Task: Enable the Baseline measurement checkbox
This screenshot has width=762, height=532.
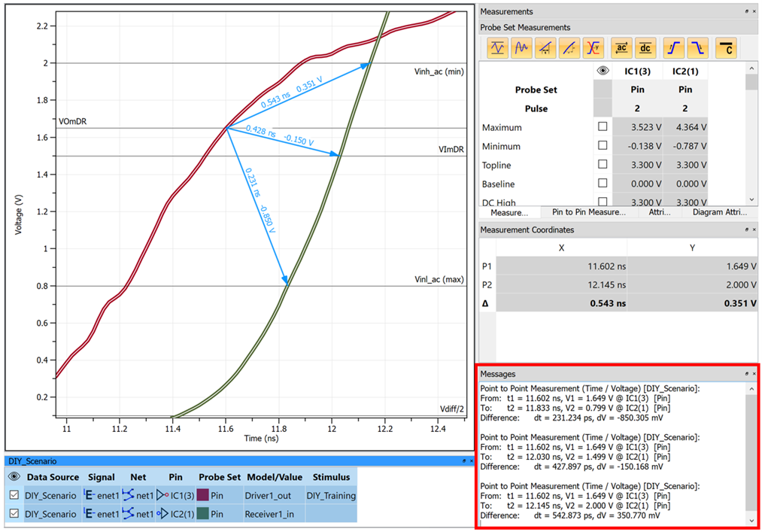Action: point(603,183)
